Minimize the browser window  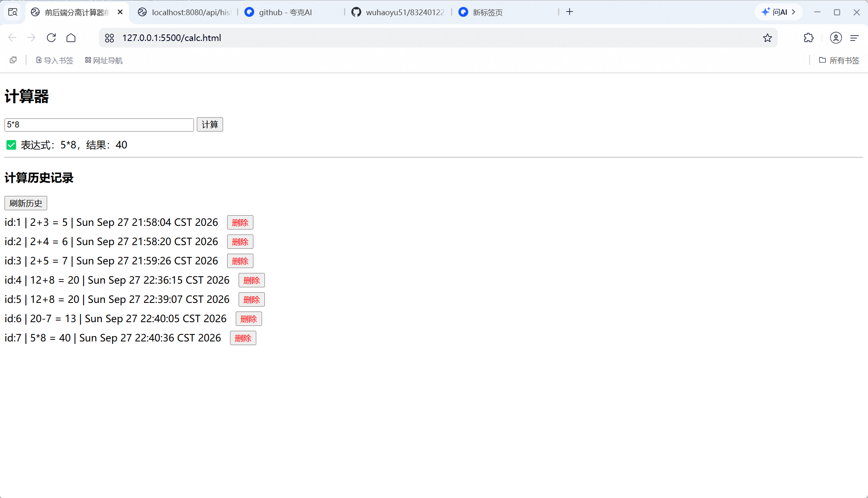pyautogui.click(x=817, y=12)
